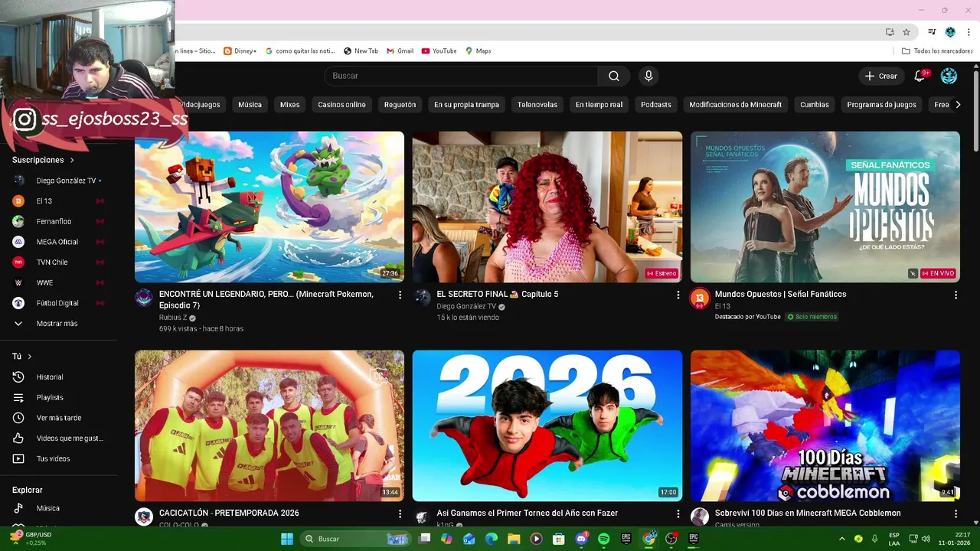Open Fútbol Digital channel in sidebar

pos(58,303)
